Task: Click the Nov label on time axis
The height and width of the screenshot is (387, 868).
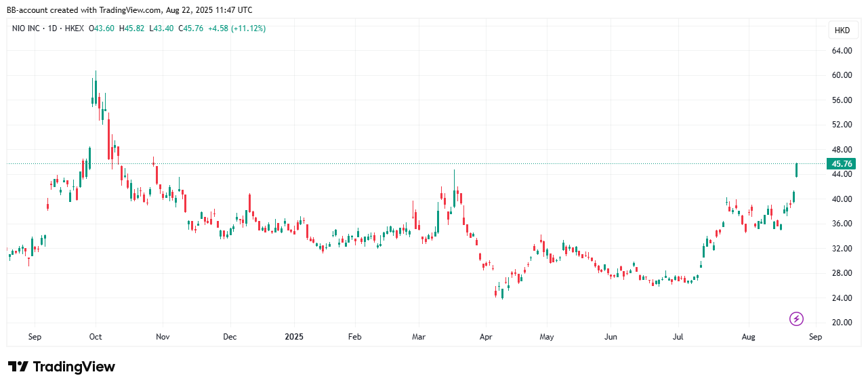Action: click(162, 337)
